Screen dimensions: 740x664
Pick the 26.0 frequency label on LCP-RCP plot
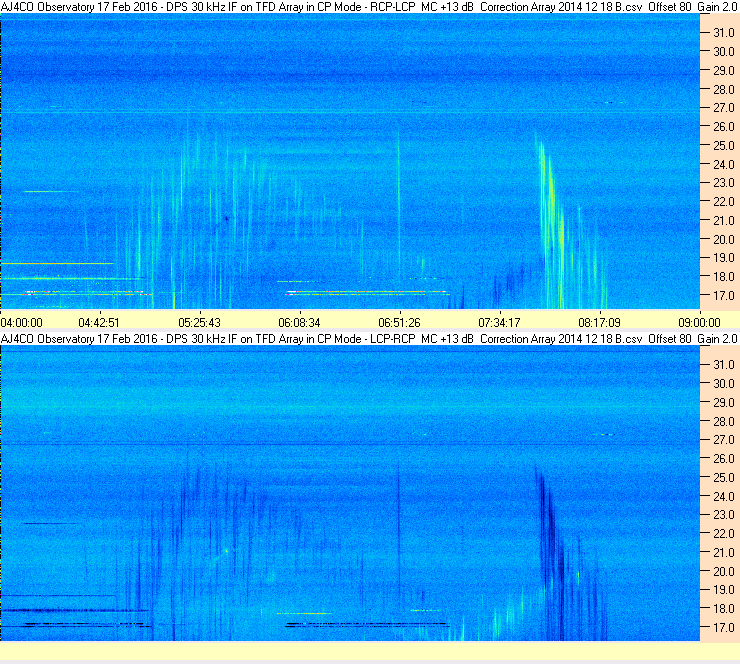point(724,459)
